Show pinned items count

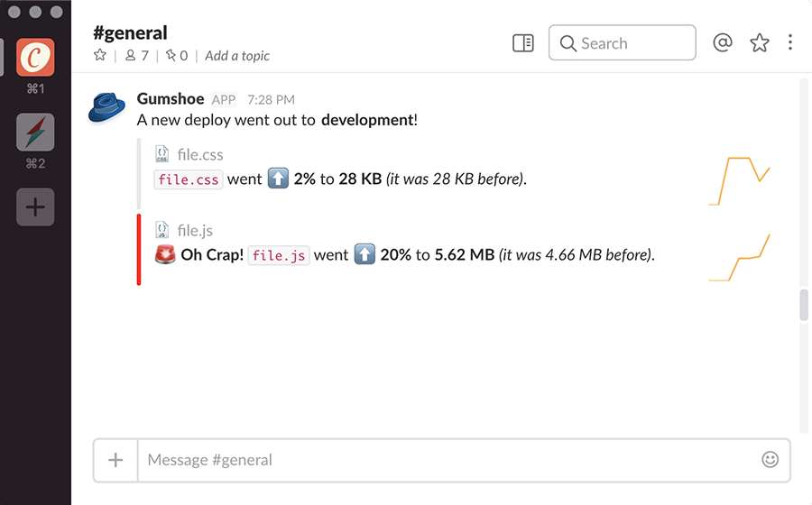[177, 55]
